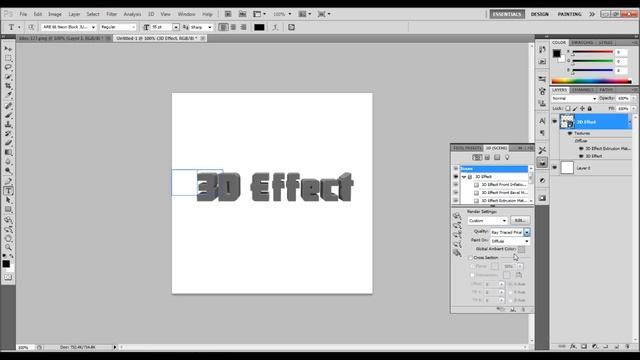Screen dimensions: 640x360
Task: Switch to the Channels tab
Action: tap(582, 90)
